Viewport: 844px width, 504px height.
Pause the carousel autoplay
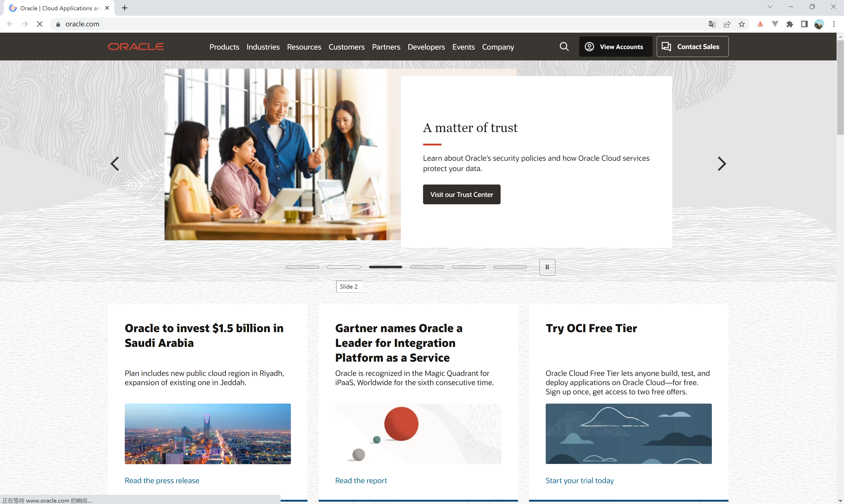point(547,267)
